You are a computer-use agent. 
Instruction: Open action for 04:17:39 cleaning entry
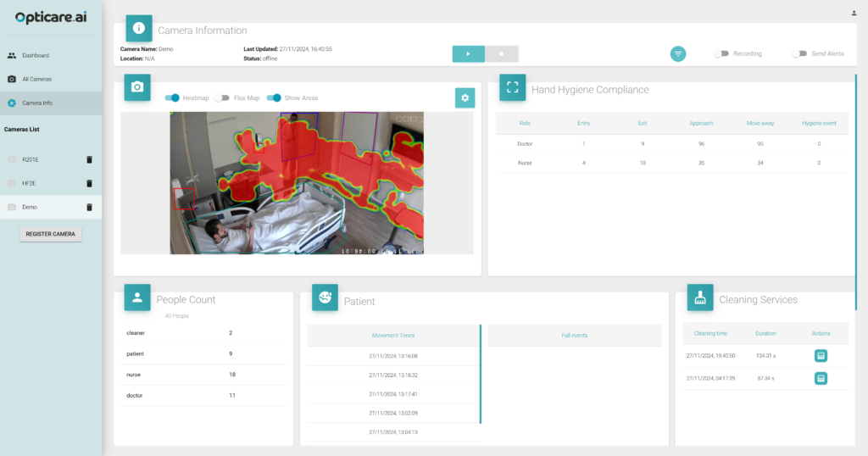821,378
